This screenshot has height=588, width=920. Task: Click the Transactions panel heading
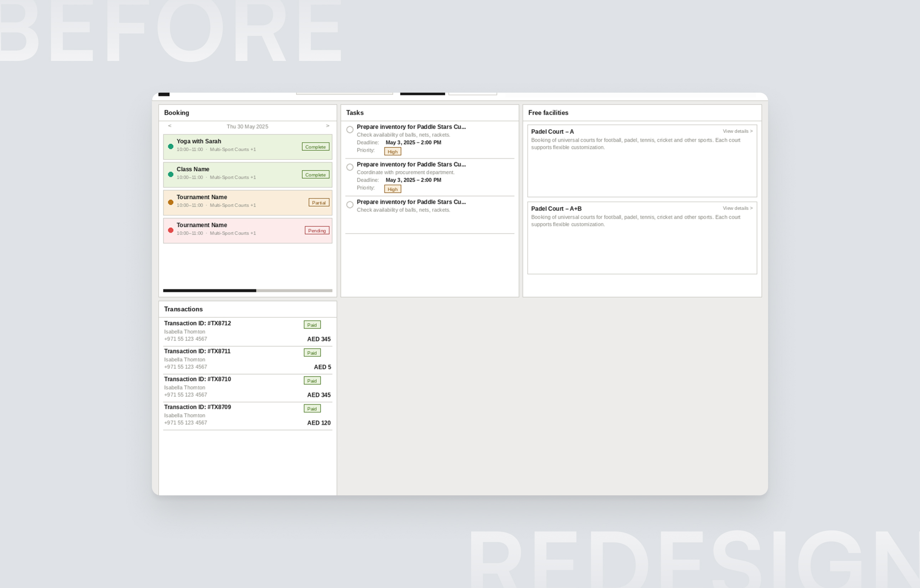coord(183,309)
